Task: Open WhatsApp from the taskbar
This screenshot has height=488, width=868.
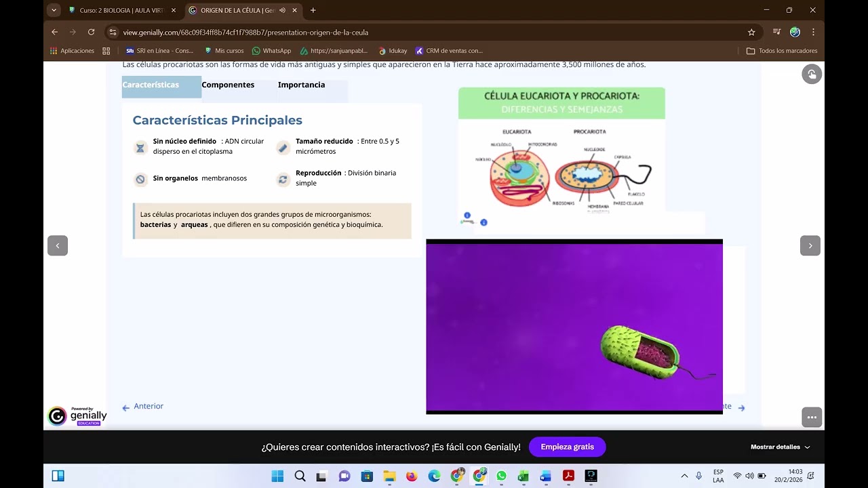Action: (x=501, y=476)
